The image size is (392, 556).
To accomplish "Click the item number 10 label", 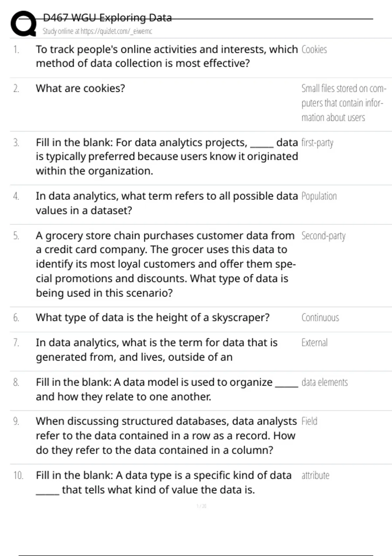I will point(18,476).
